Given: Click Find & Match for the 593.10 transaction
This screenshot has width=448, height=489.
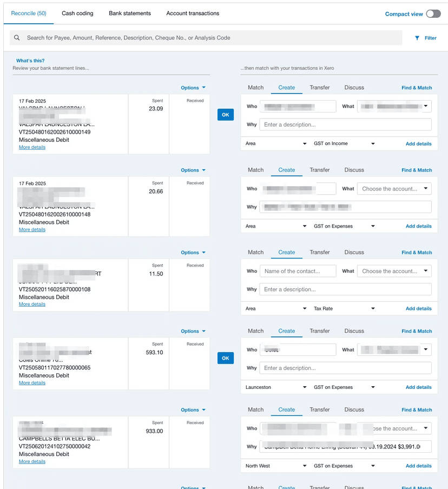Looking at the screenshot, I should tap(416, 331).
